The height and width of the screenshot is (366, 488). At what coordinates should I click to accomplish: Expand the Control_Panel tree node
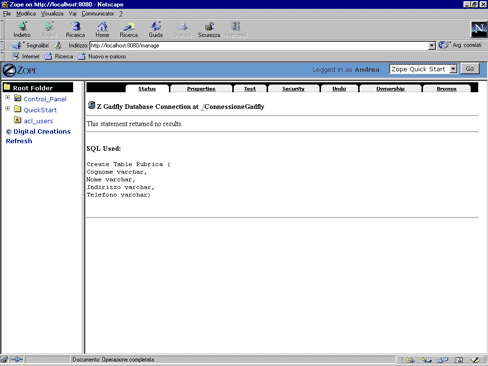pyautogui.click(x=7, y=98)
